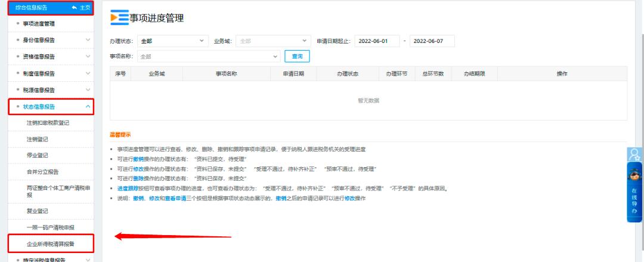Click the 办理环节 column header

[x=397, y=73]
